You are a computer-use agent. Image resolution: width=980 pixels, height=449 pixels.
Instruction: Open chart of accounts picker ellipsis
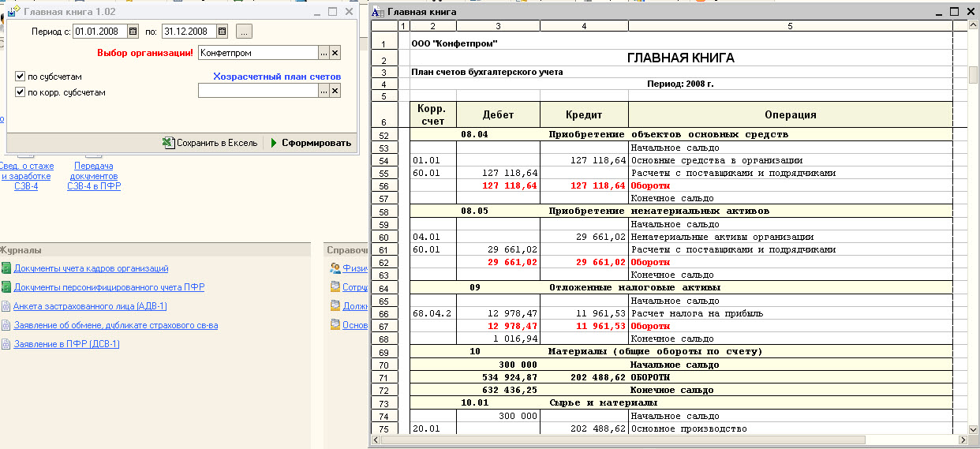tap(324, 91)
